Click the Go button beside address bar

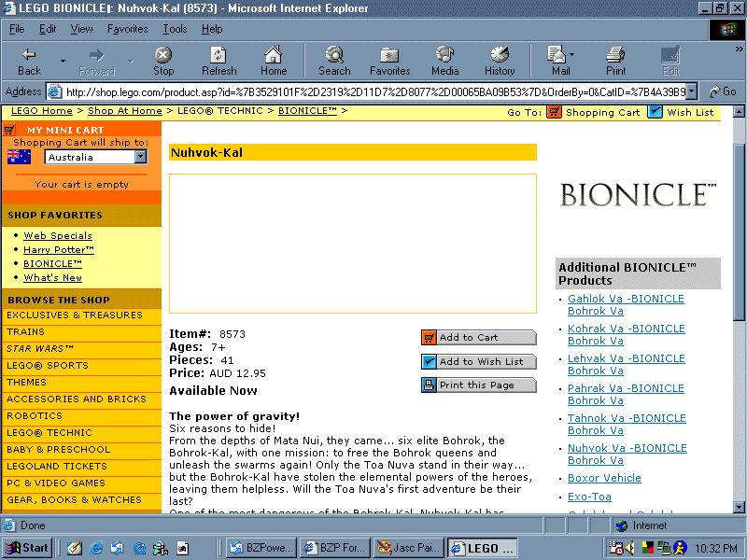click(723, 91)
